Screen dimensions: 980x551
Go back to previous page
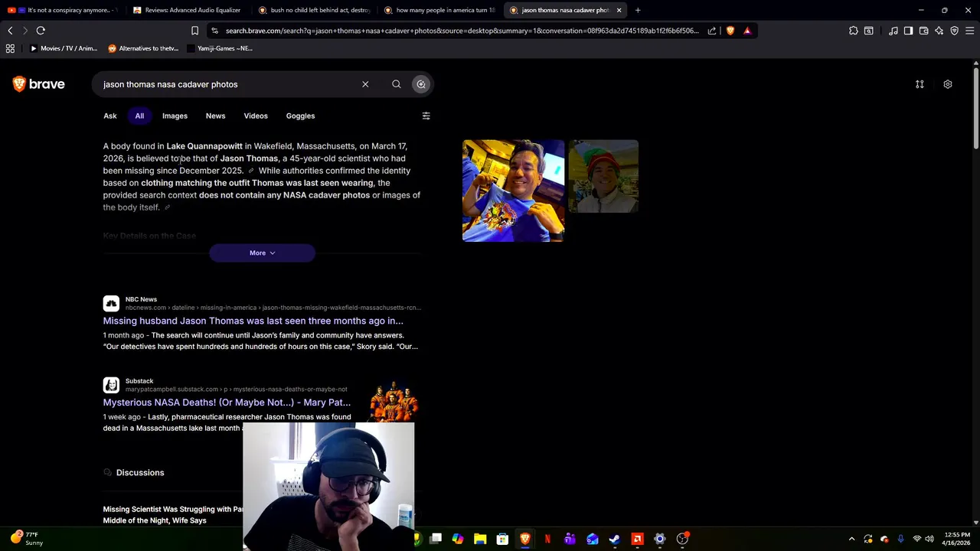(10, 31)
